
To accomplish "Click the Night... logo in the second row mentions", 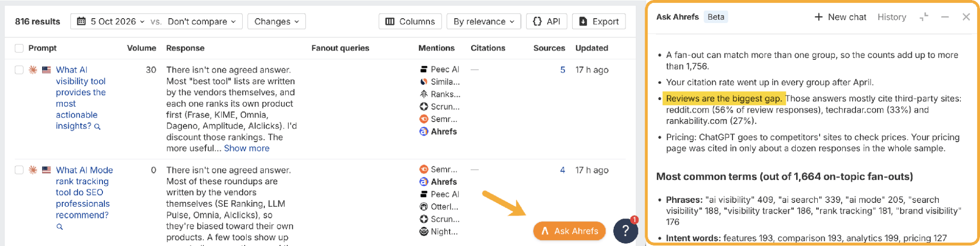I will (424, 232).
